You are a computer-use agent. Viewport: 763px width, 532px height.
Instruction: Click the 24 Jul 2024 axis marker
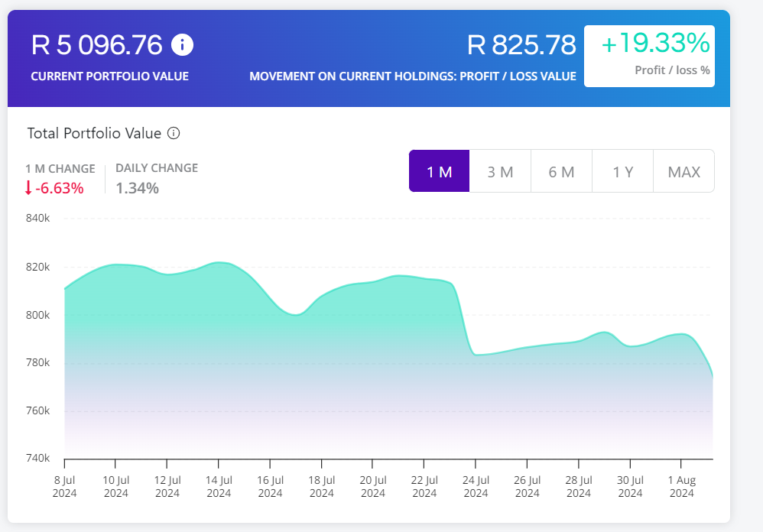476,487
